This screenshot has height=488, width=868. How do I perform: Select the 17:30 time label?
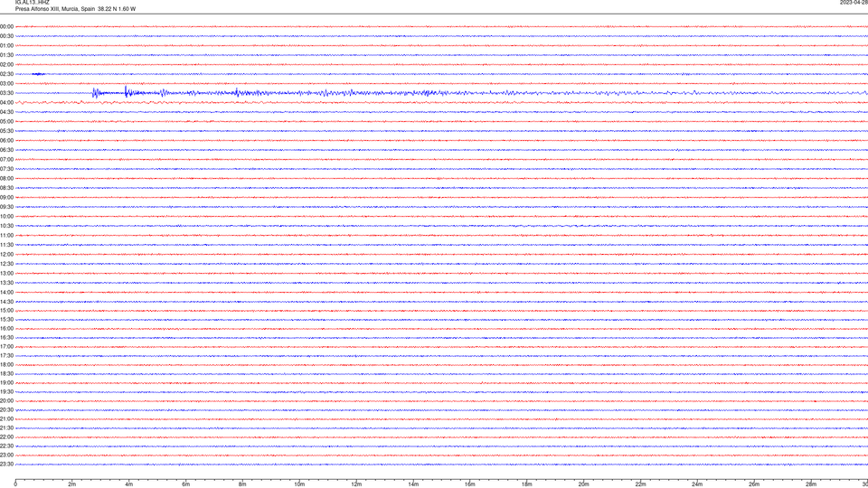tap(6, 356)
